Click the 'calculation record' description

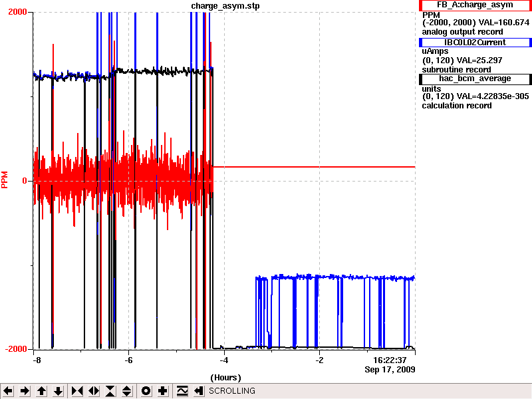(457, 106)
